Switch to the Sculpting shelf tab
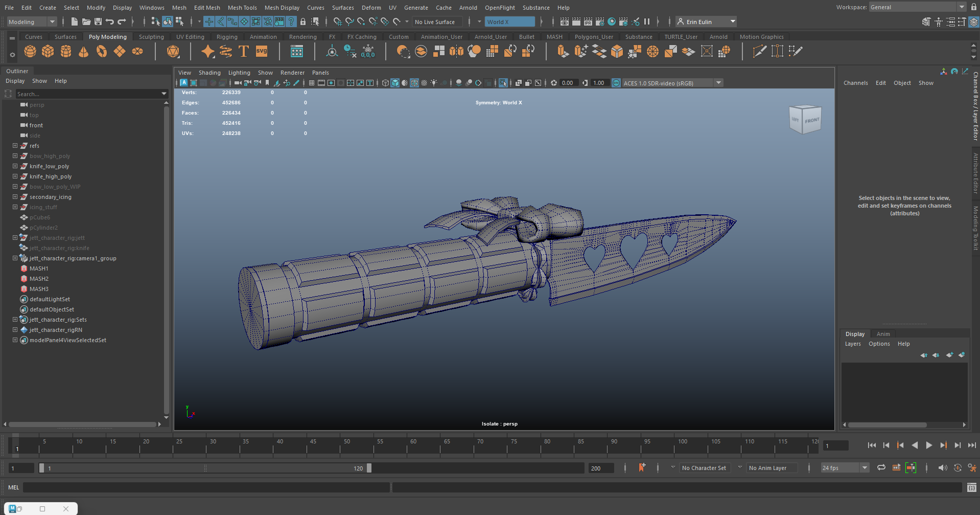This screenshot has width=980, height=515. [151, 37]
